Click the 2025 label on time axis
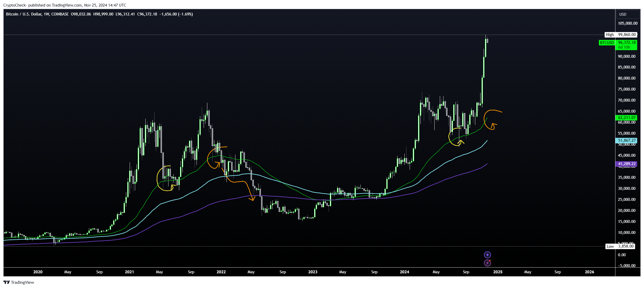This screenshot has height=288, width=644. (x=498, y=272)
